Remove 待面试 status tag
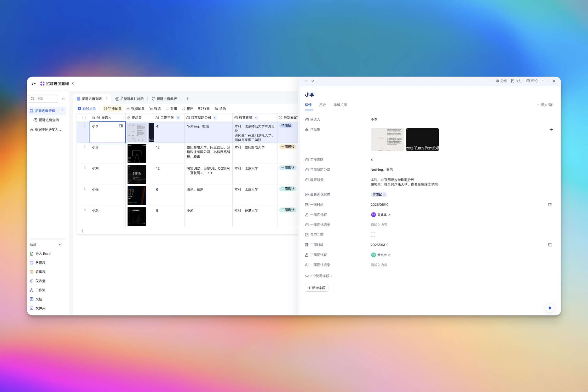The image size is (588, 392). pos(384,195)
